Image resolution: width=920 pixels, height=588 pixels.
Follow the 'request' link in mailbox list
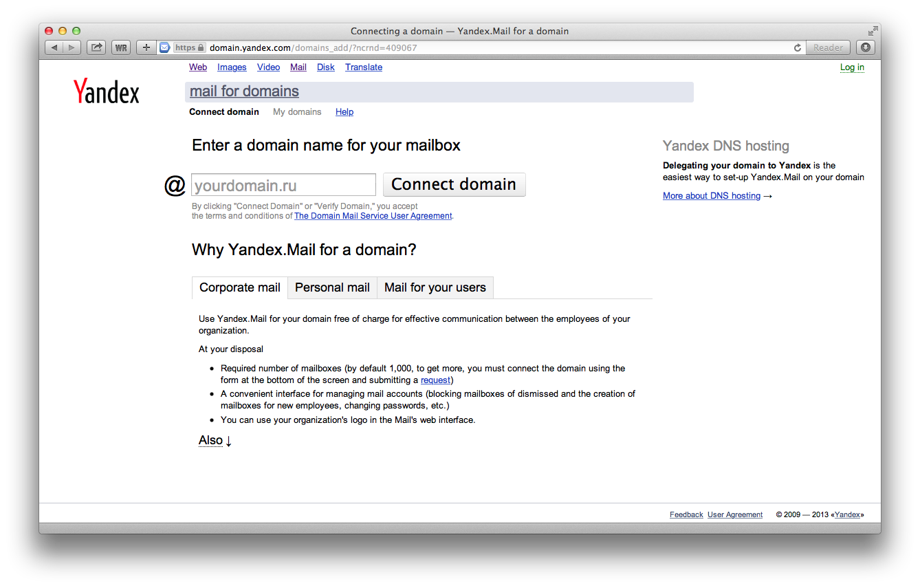[x=435, y=380]
